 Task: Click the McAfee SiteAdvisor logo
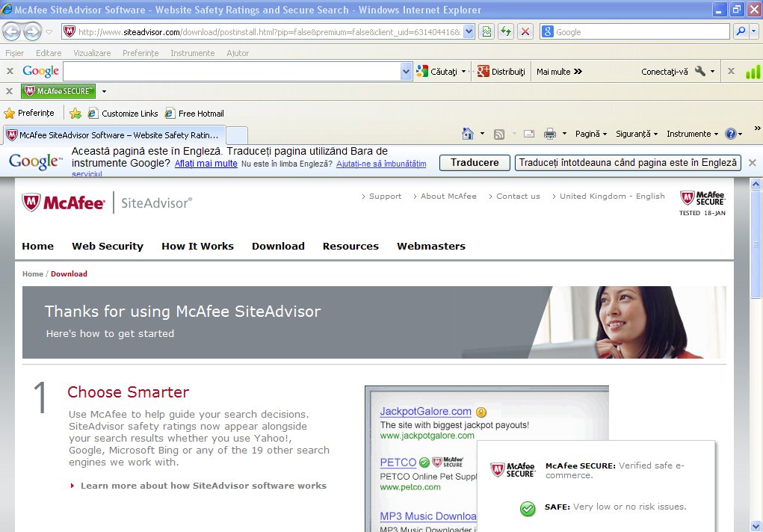(x=107, y=202)
